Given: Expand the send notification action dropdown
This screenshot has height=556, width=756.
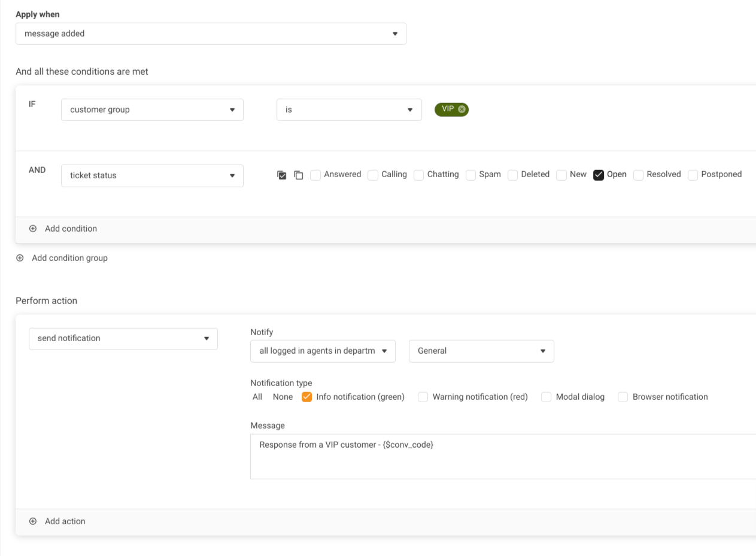Looking at the screenshot, I should 123,338.
